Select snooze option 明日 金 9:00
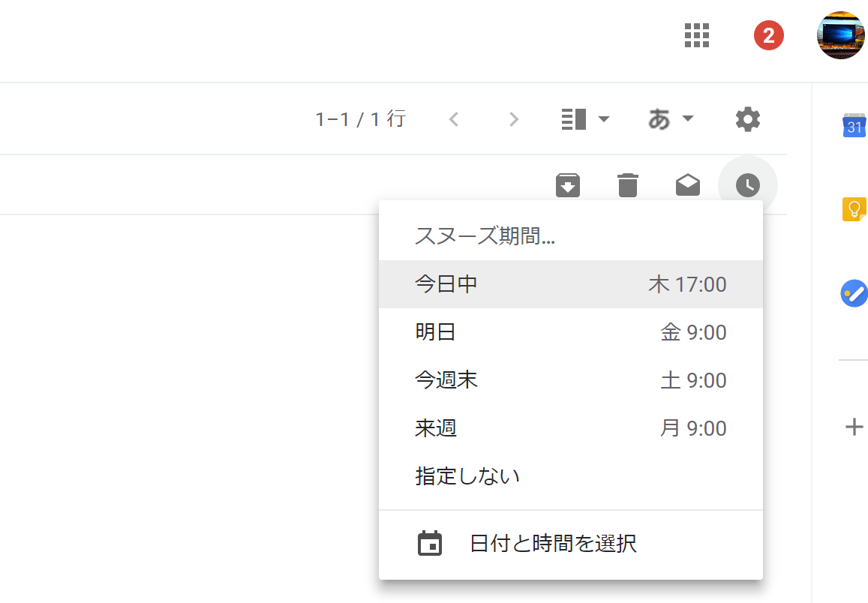 point(570,332)
